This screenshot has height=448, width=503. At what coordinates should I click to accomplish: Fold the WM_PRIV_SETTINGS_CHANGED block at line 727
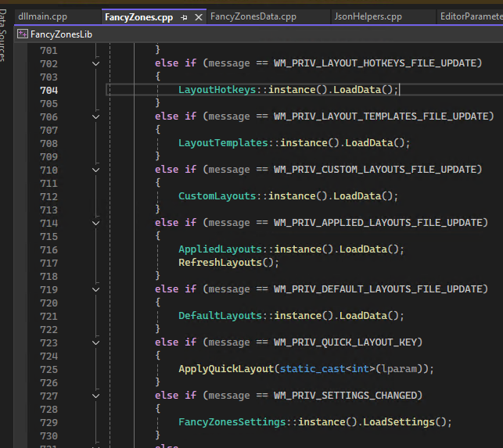(96, 396)
